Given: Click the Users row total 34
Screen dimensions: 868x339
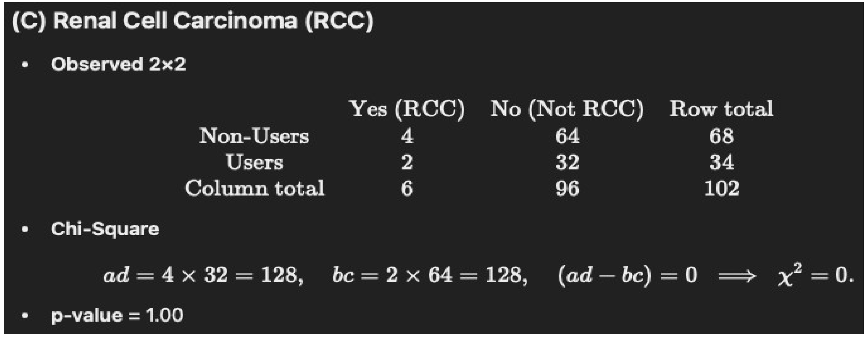Looking at the screenshot, I should [721, 162].
